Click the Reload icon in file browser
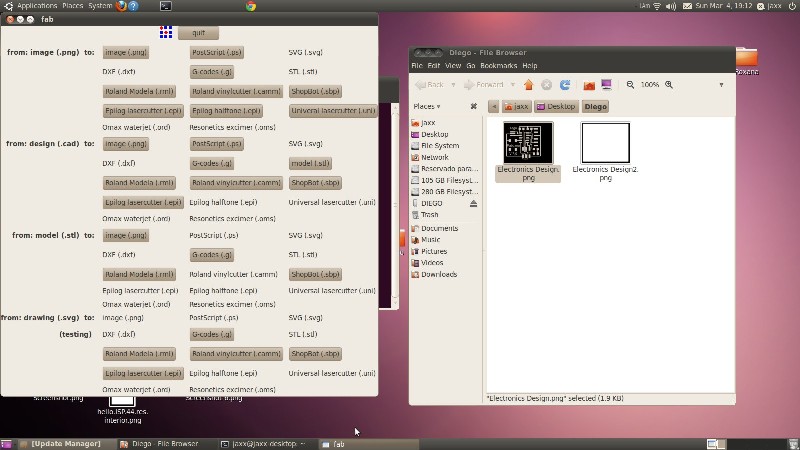800x450 pixels. pos(565,85)
